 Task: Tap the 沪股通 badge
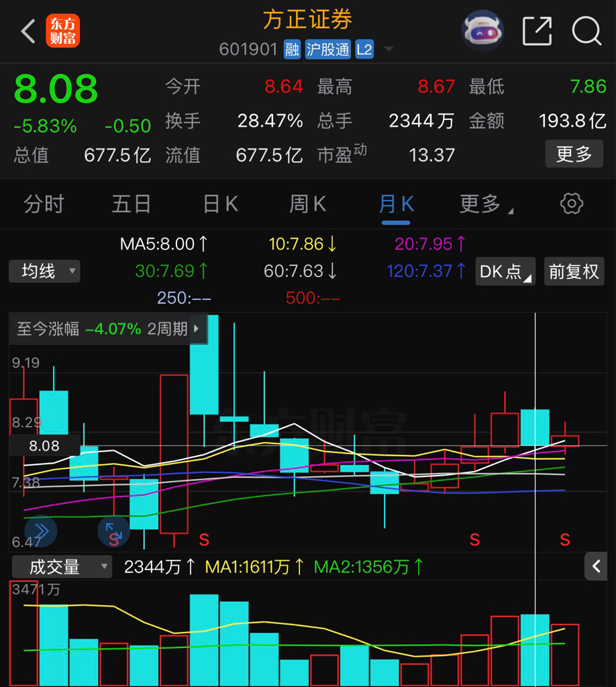point(327,50)
